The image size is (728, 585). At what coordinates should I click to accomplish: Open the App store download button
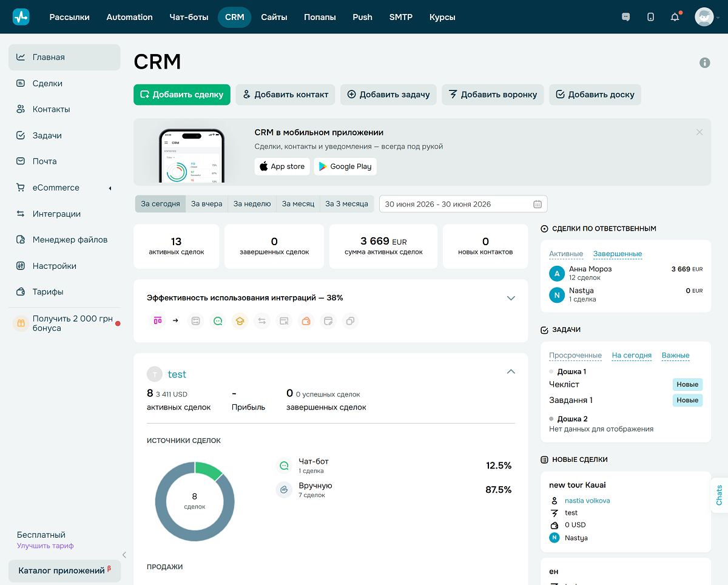click(x=282, y=166)
